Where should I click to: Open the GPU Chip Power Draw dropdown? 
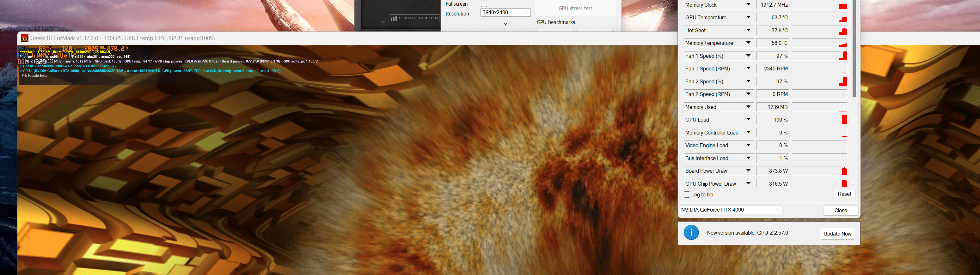(748, 184)
